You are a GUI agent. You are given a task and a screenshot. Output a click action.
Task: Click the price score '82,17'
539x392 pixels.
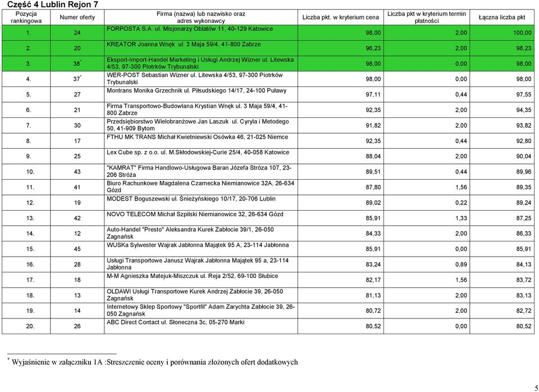click(x=373, y=280)
